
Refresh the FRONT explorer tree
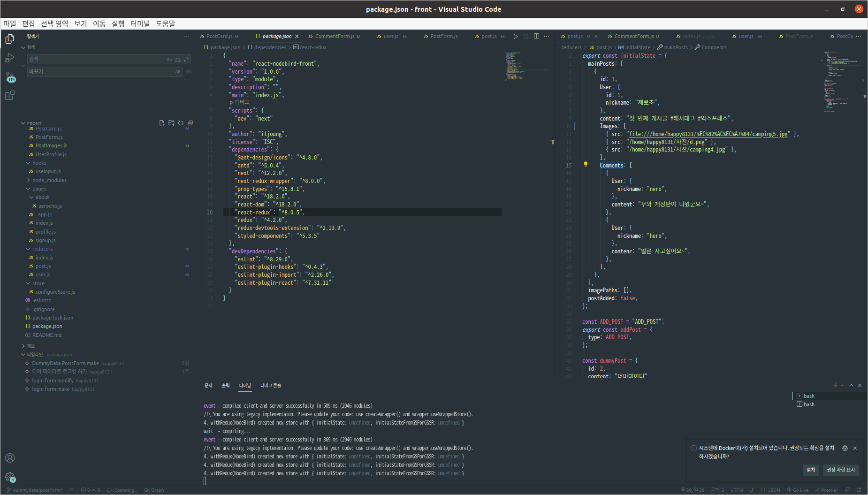click(181, 123)
